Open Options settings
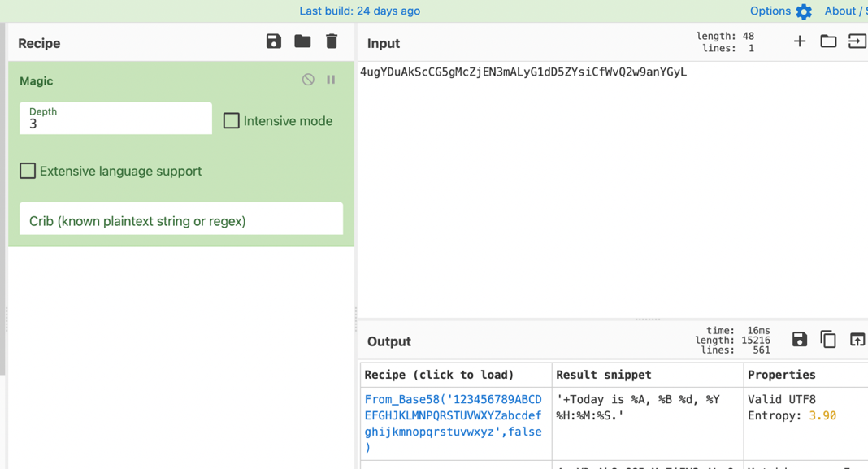Viewport: 868px width, 469px height. pyautogui.click(x=780, y=11)
